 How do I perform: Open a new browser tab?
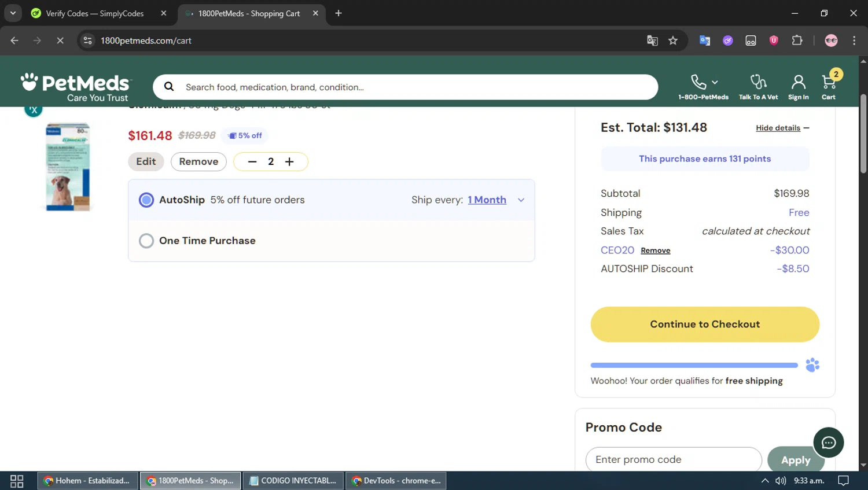tap(339, 13)
